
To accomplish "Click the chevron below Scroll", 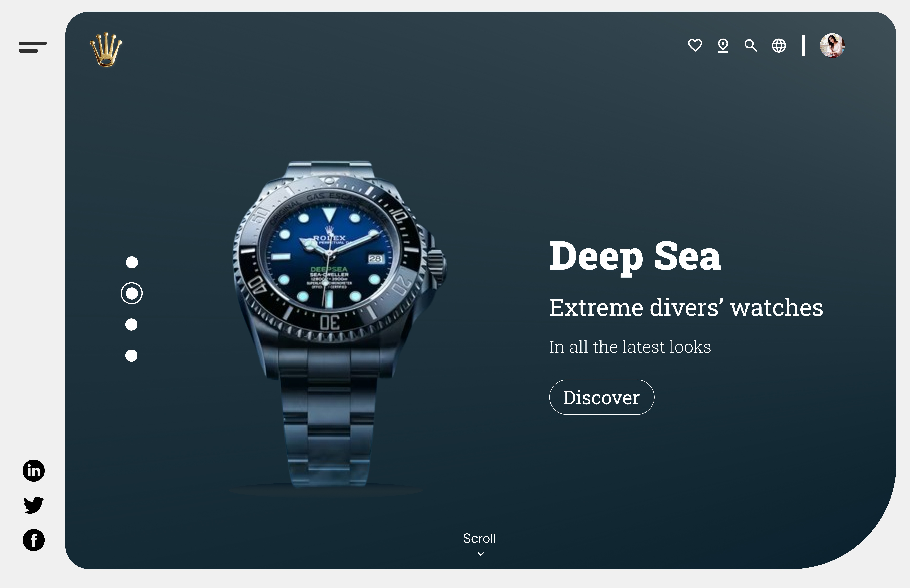I will pos(481,554).
